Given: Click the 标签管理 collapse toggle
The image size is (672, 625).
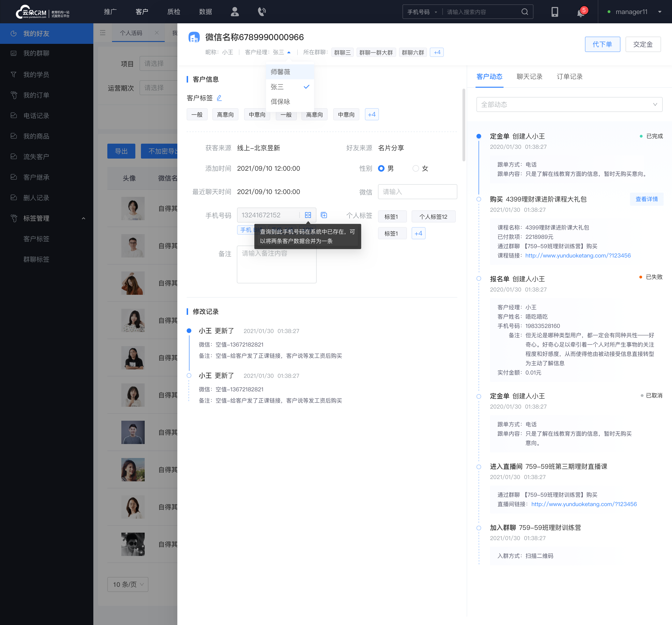Looking at the screenshot, I should (x=84, y=218).
